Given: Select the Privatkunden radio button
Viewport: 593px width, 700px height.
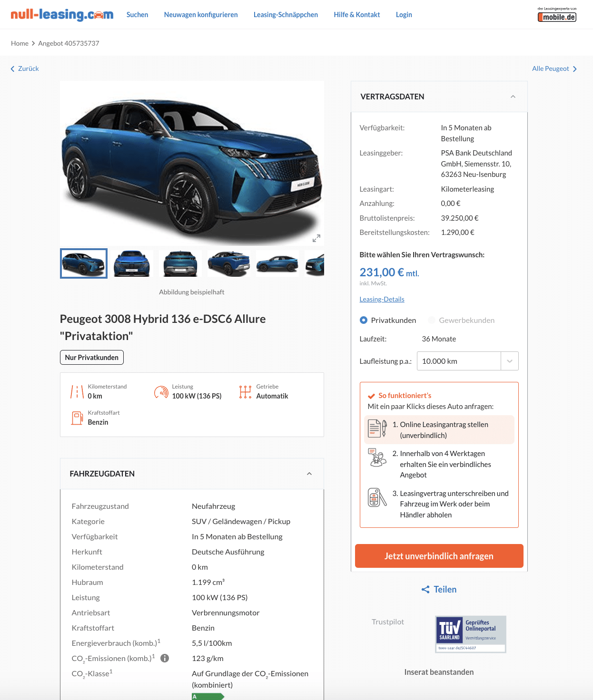Looking at the screenshot, I should tap(364, 320).
